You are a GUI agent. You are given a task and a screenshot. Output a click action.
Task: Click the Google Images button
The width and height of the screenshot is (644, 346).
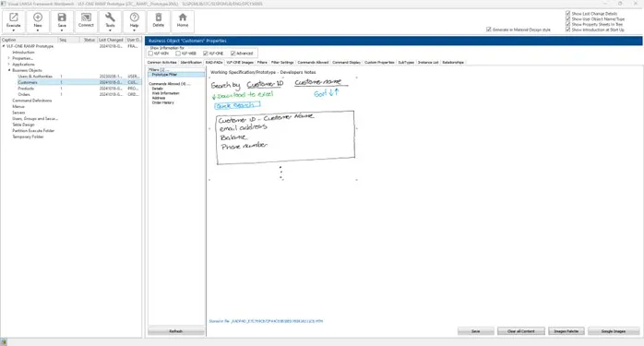click(x=614, y=331)
